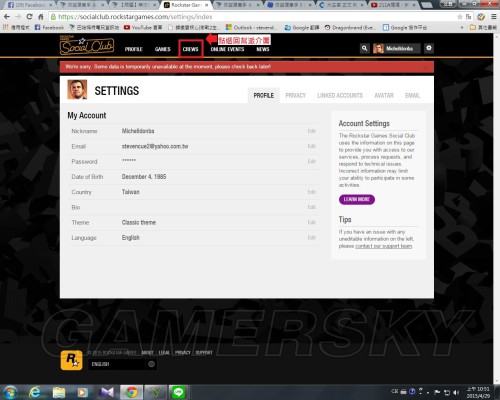The height and width of the screenshot is (400, 500).
Task: Click the Action Center flag tray icon
Action: tap(437, 392)
